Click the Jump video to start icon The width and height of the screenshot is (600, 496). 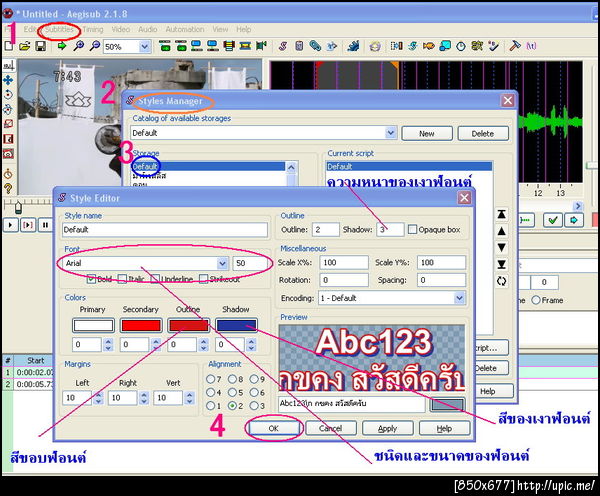[165, 46]
